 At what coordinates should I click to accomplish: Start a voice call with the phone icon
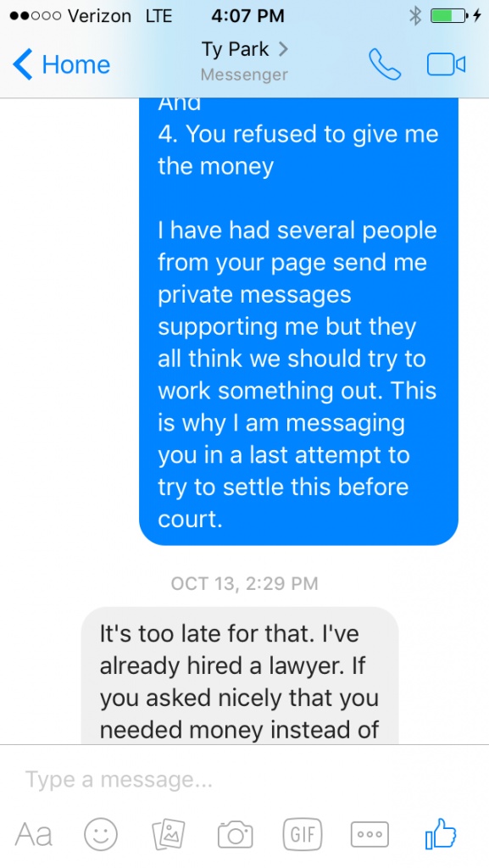[x=385, y=64]
